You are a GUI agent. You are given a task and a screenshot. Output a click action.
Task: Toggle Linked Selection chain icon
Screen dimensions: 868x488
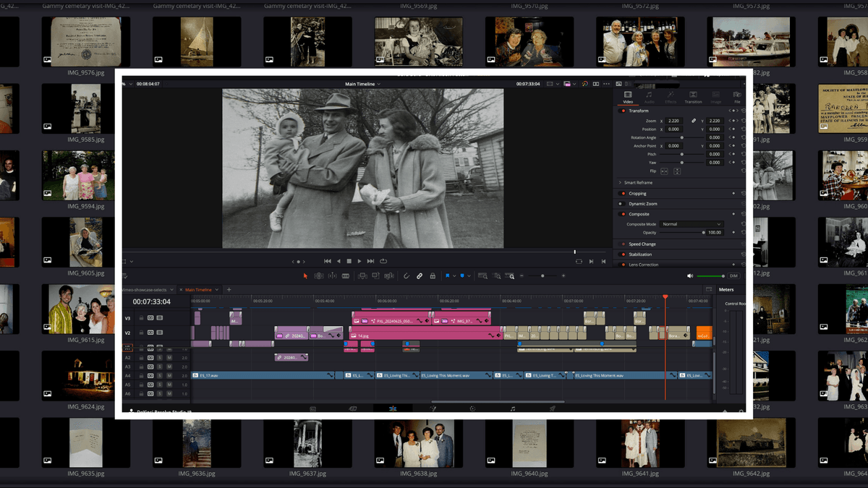click(420, 275)
